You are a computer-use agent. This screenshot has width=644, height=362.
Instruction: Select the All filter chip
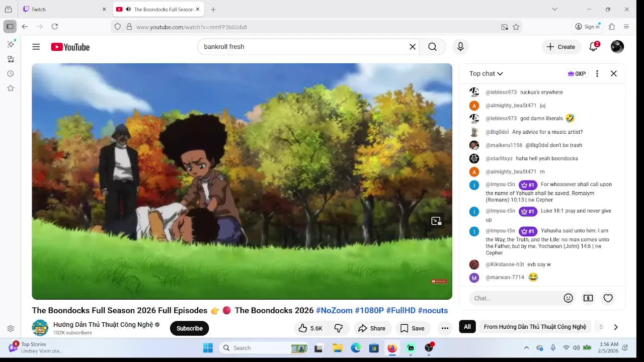pyautogui.click(x=467, y=327)
